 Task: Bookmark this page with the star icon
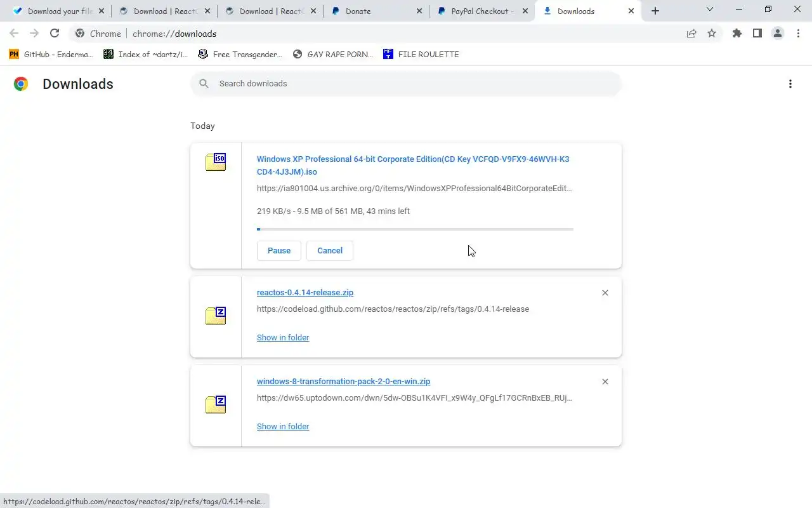pos(712,34)
